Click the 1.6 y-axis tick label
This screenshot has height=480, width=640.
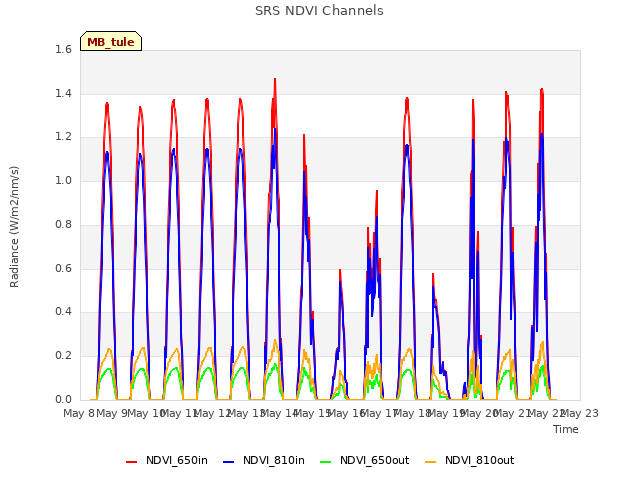tap(63, 49)
